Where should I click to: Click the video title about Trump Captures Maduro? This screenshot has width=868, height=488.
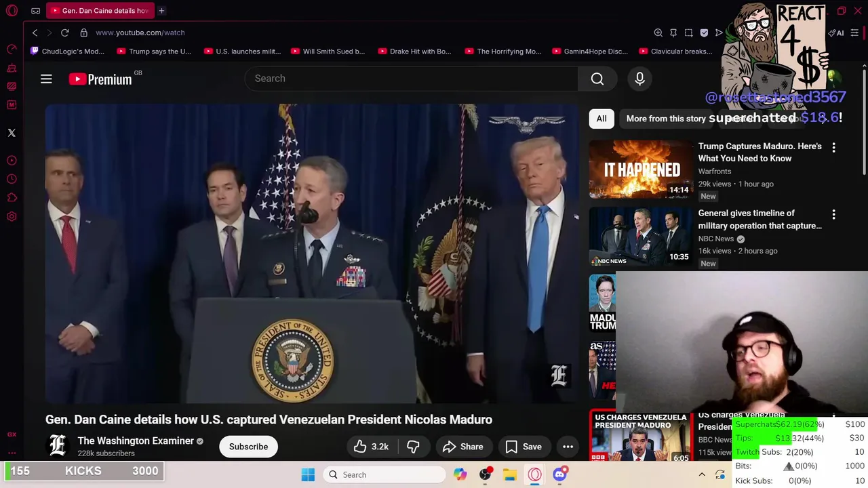tap(759, 152)
